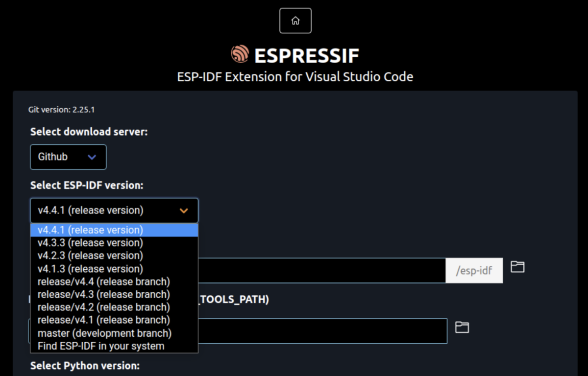588x376 pixels.
Task: Select v4.1.3 (release version) option
Action: [114, 269]
